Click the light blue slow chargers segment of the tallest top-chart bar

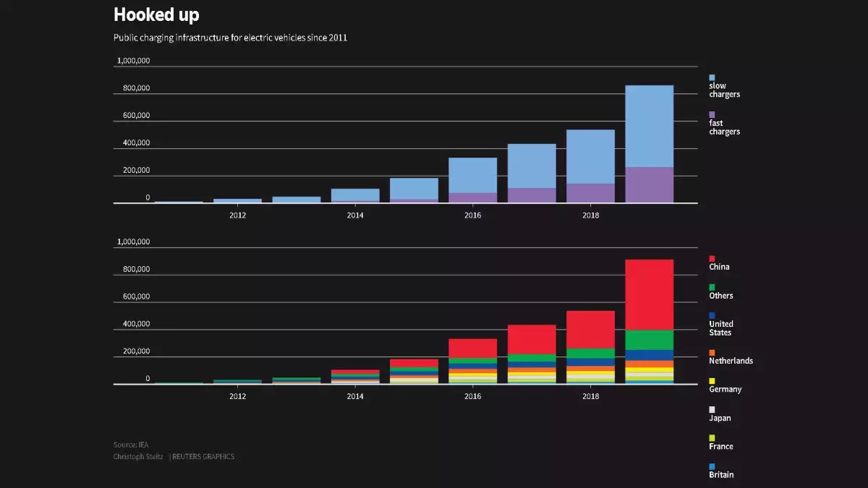tap(649, 127)
